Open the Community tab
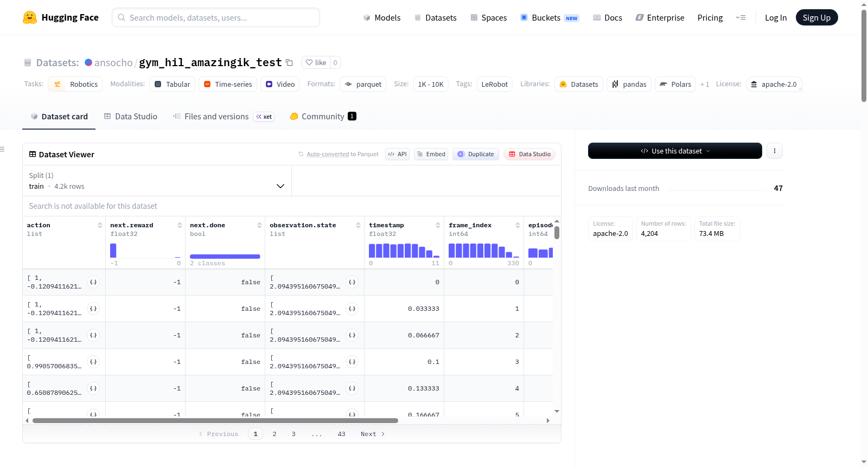 coord(323,117)
